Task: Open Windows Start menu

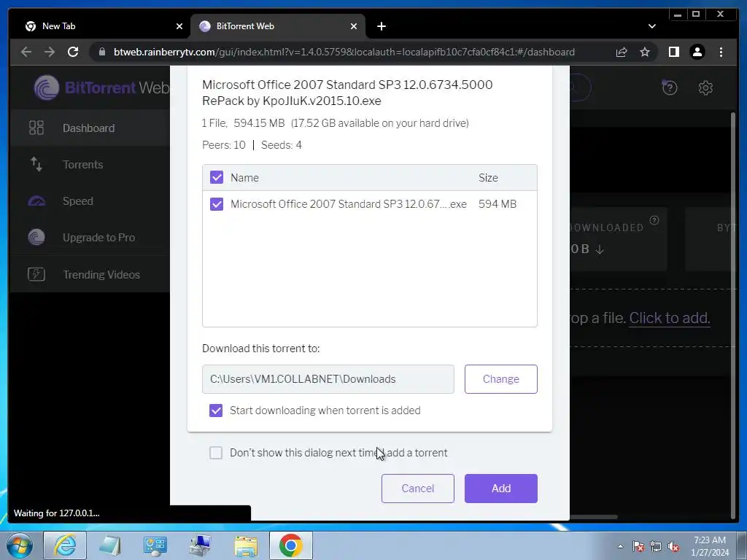Action: click(19, 545)
